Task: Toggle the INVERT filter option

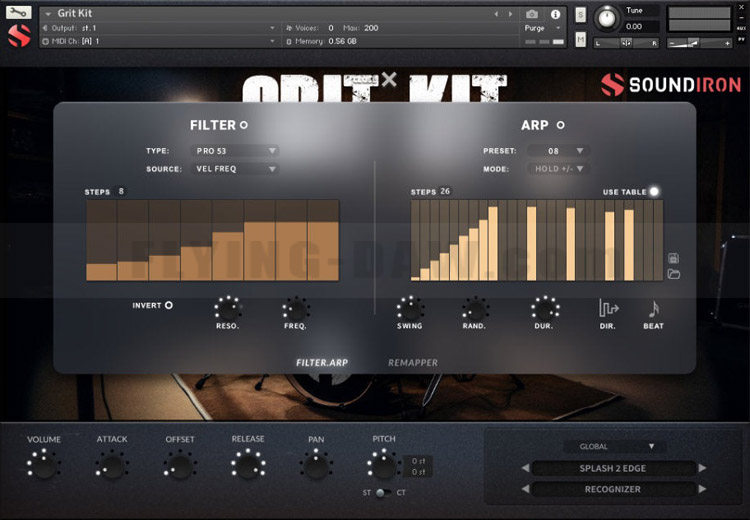Action: point(169,305)
